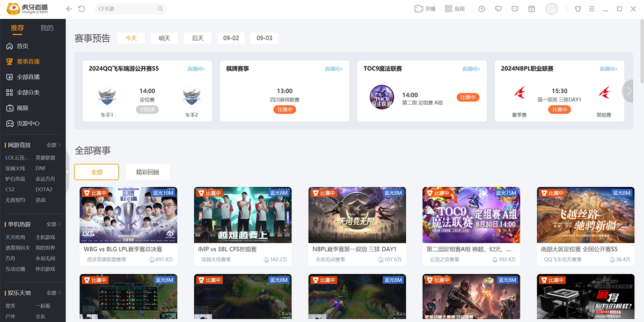Go back with the back arrow

click(x=69, y=9)
